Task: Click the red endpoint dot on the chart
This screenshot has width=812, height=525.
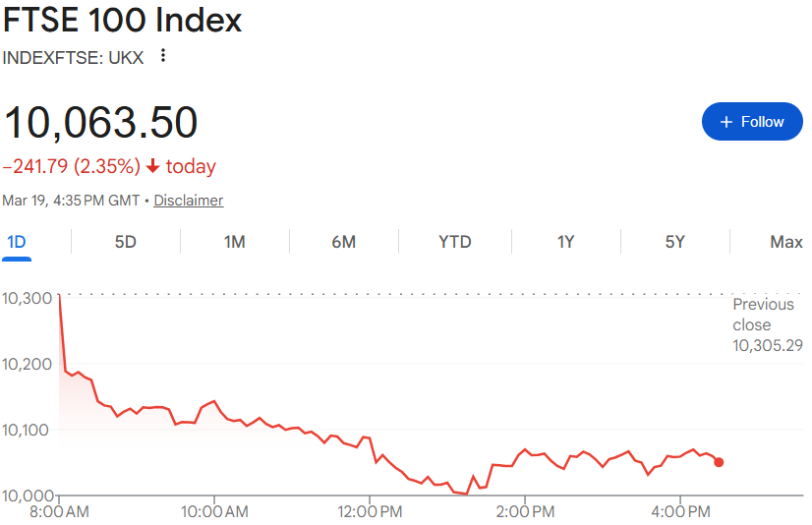Action: tap(719, 462)
